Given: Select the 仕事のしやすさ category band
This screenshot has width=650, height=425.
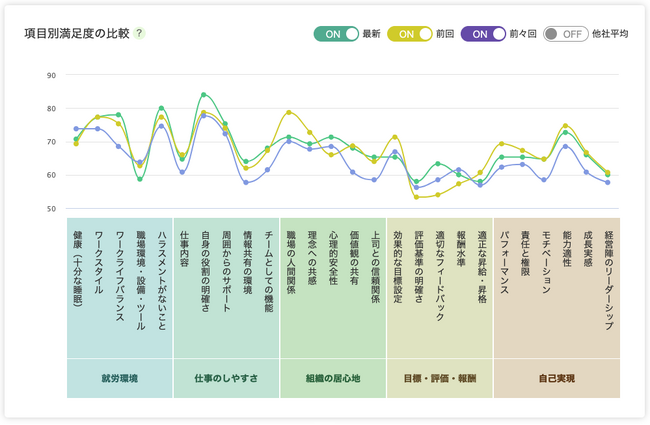Looking at the screenshot, I should pyautogui.click(x=225, y=380).
